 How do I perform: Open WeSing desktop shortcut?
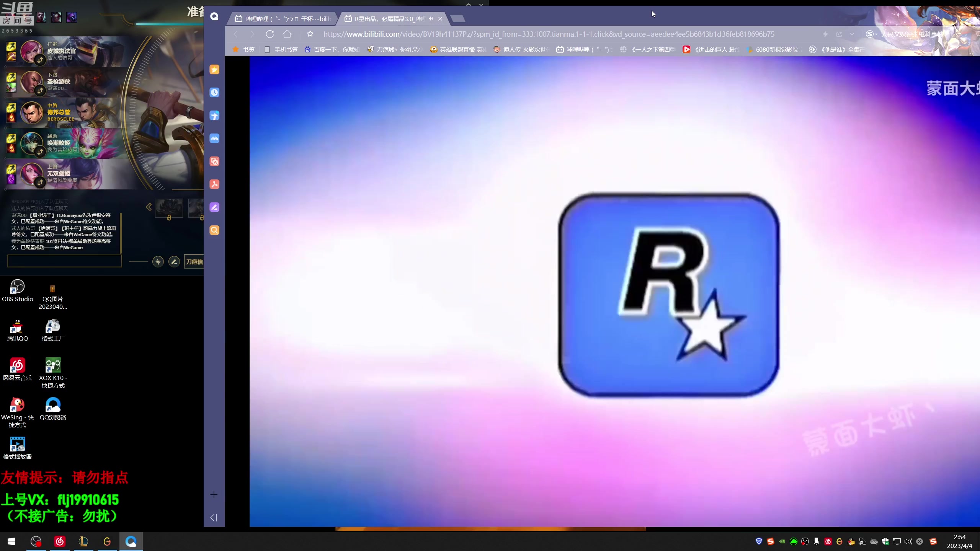(x=18, y=413)
